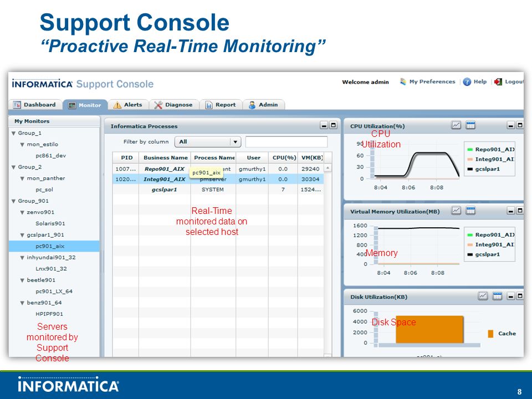This screenshot has height=399, width=532.
Task: Click orange Cache legend swatch
Action: pos(490,334)
